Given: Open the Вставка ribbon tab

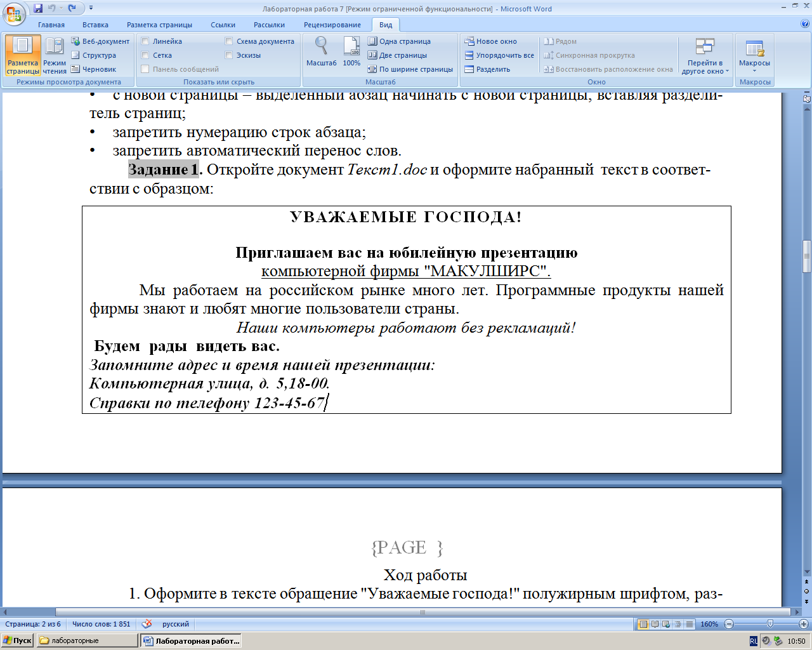Looking at the screenshot, I should [x=95, y=25].
